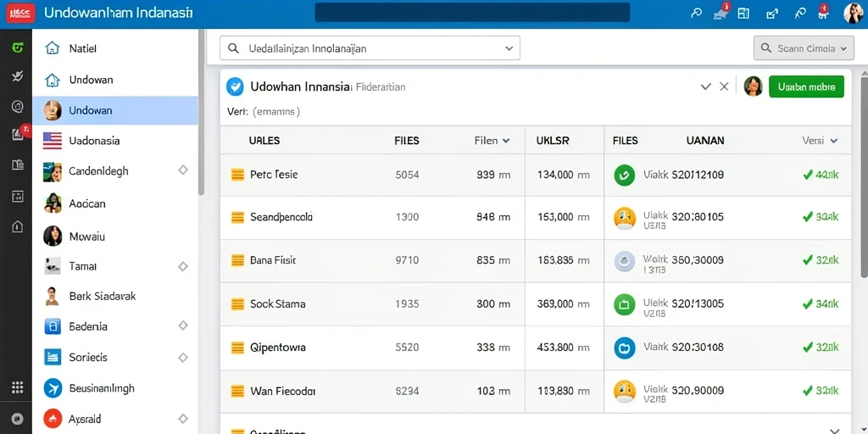The image size is (868, 434).
Task: Click the Petc Tesie row name
Action: (274, 175)
